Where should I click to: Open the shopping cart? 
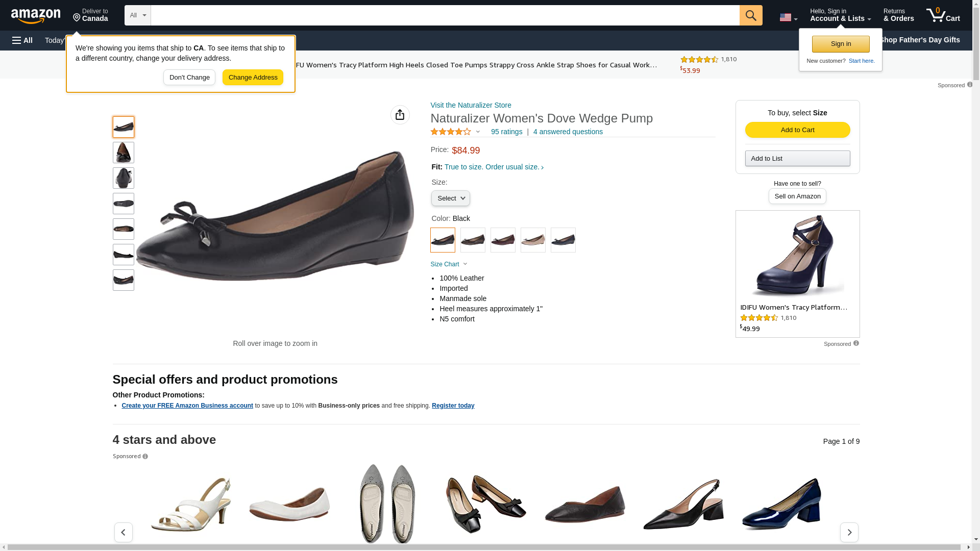tap(943, 15)
